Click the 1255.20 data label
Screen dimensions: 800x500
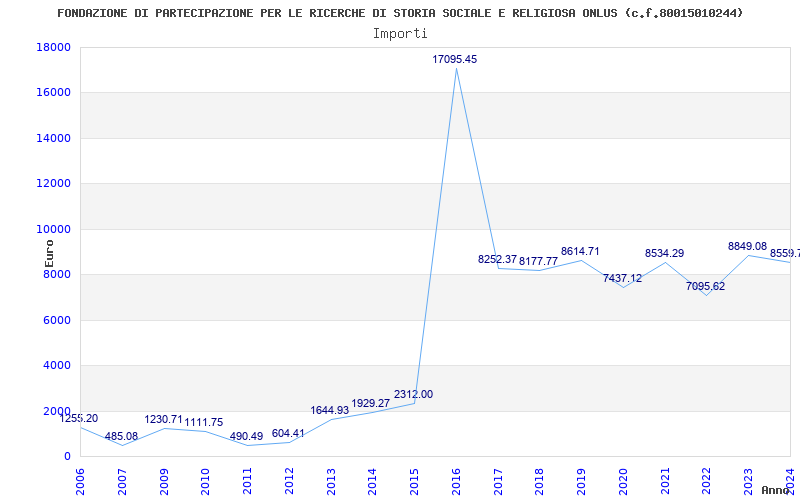tap(79, 418)
